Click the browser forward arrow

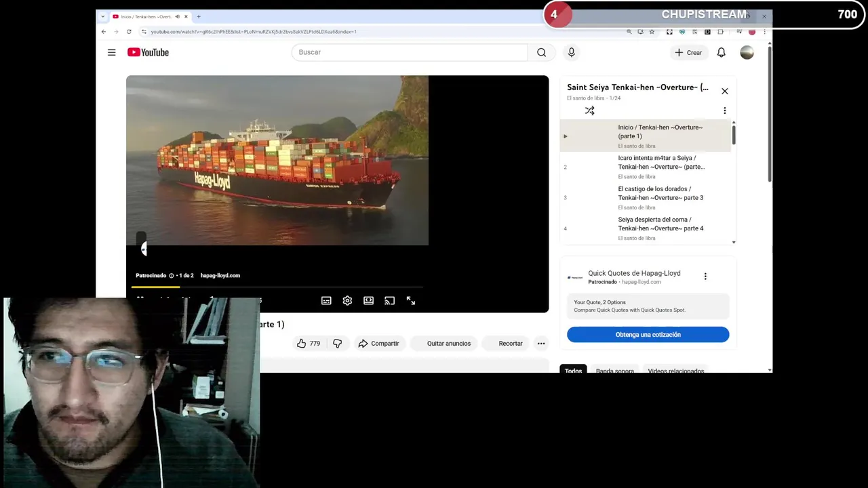pyautogui.click(x=116, y=31)
